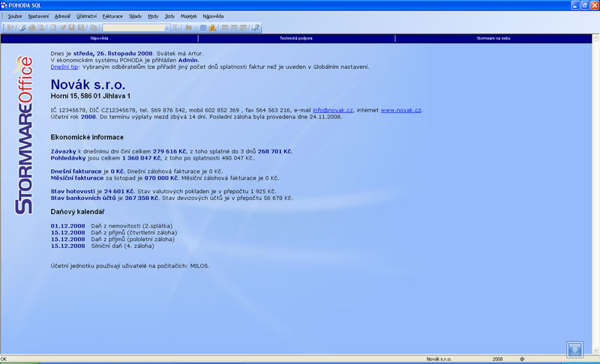
Task: Click the Pohledávky link
Action: [68, 158]
